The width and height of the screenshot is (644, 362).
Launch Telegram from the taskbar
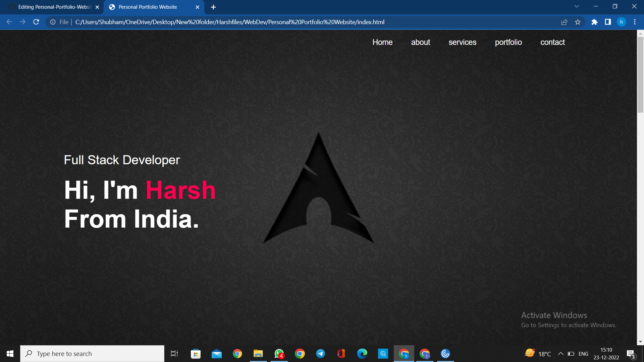320,353
